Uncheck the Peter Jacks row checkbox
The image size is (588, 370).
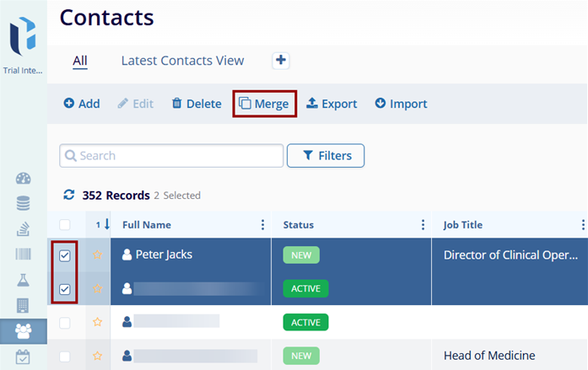[x=65, y=255]
